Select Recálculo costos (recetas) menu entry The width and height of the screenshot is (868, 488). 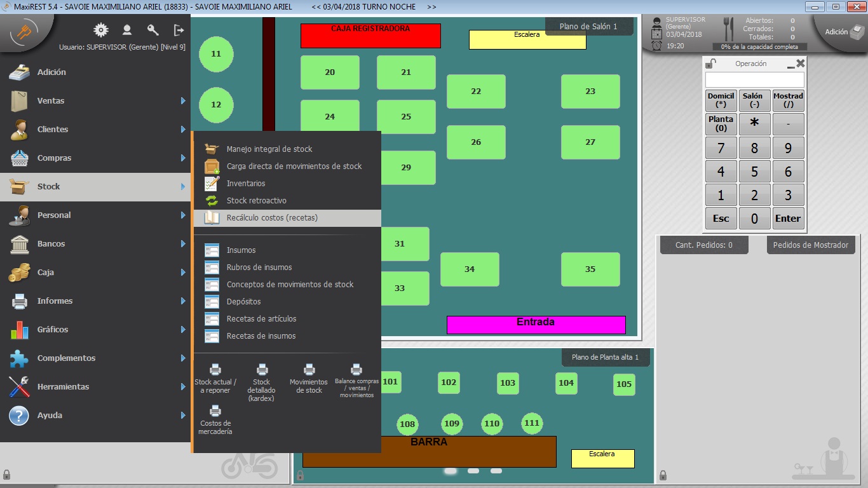272,218
